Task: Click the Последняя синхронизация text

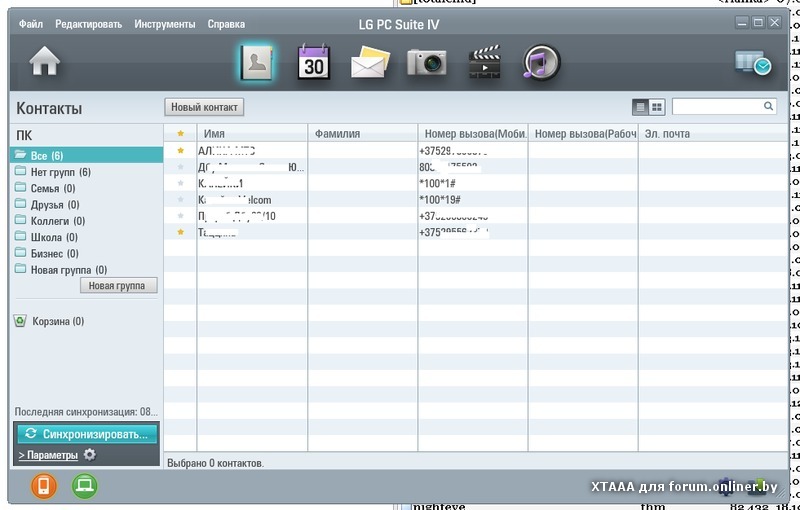Action: click(x=86, y=412)
